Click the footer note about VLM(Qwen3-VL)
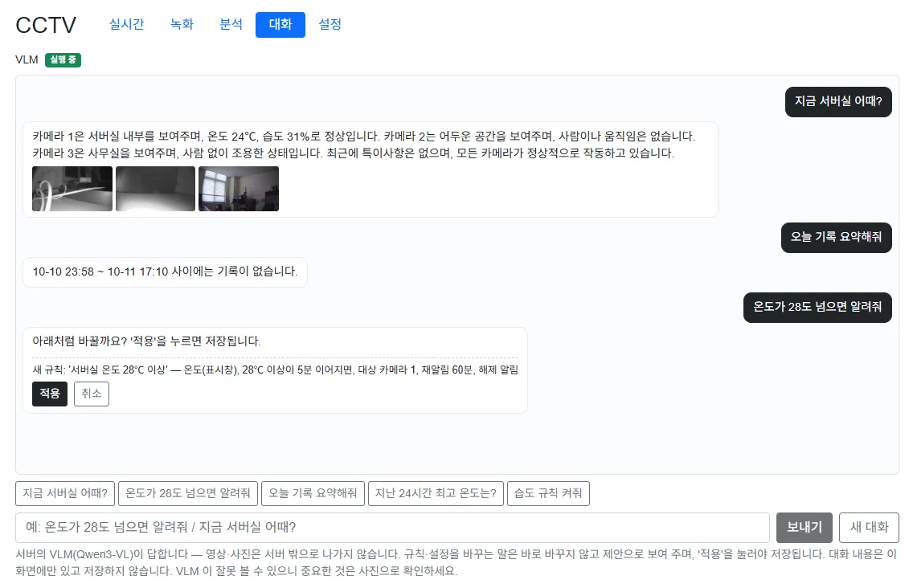Viewport: 913px width, 588px height. (456, 562)
